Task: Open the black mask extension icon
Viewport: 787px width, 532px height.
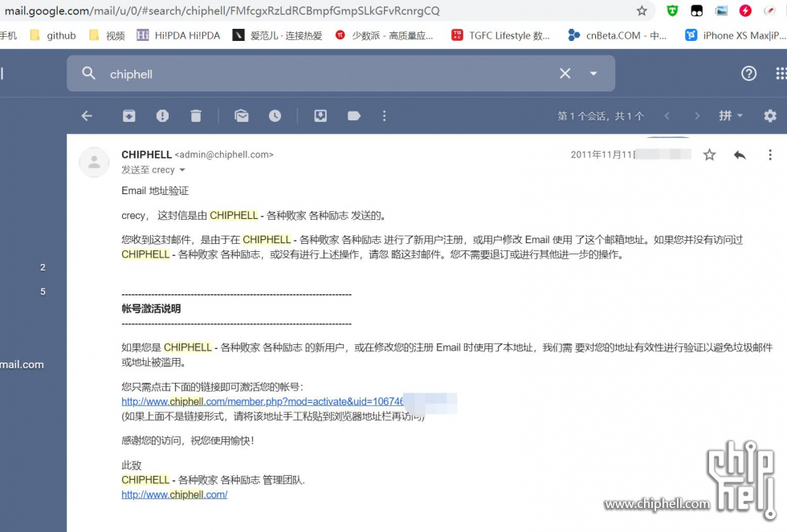Action: [697, 10]
